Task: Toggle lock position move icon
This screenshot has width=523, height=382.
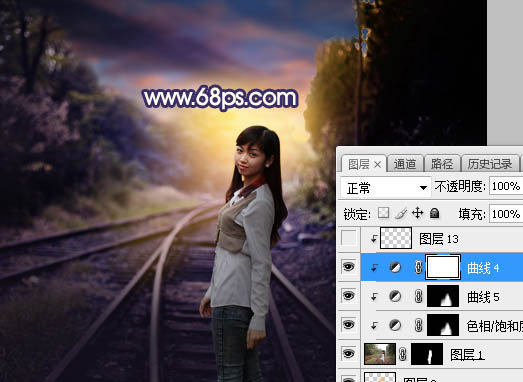Action: (418, 213)
